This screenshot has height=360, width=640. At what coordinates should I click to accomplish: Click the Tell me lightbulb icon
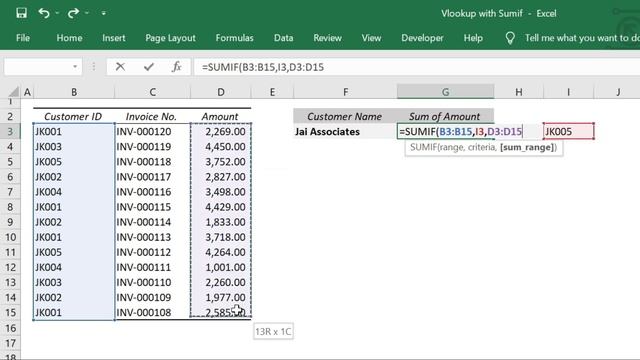[x=510, y=38]
